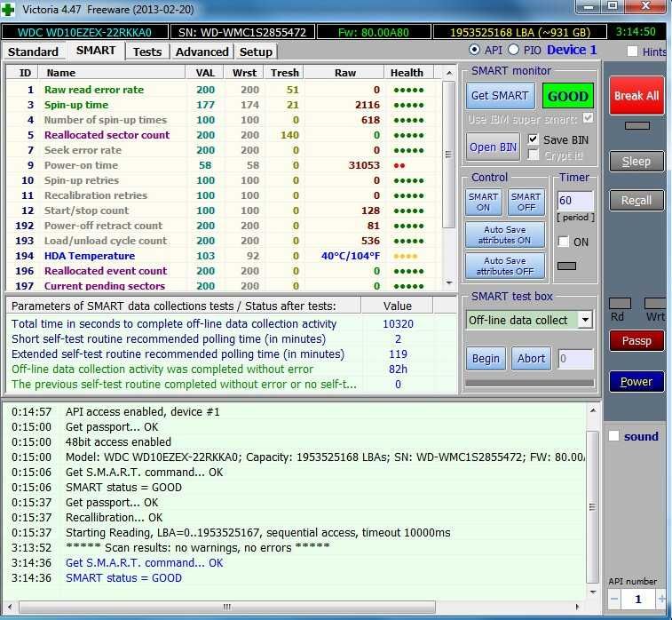Click the red Break All button
Screen dimensions: 672x620
pyautogui.click(x=636, y=96)
